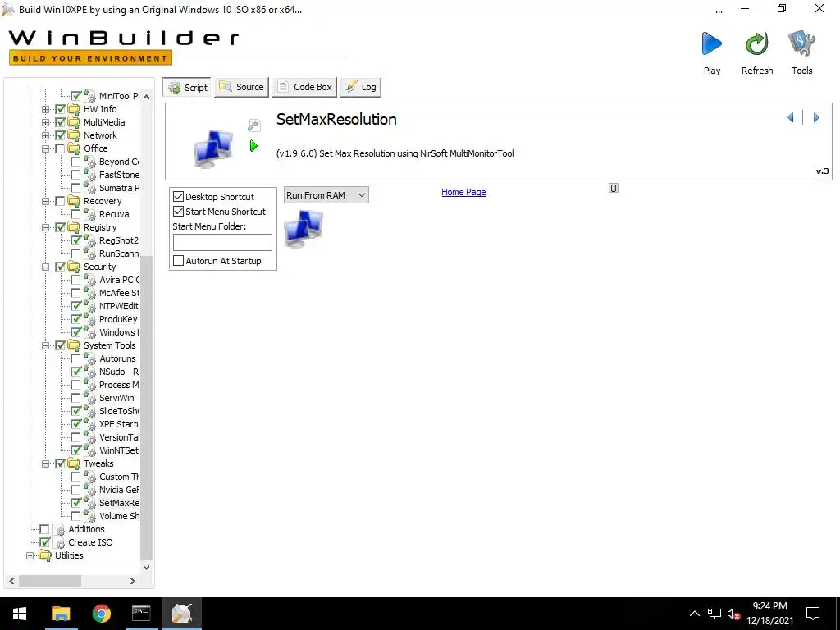Enable Autorun At Startup checkbox
Screen dimensions: 840x630
click(178, 261)
